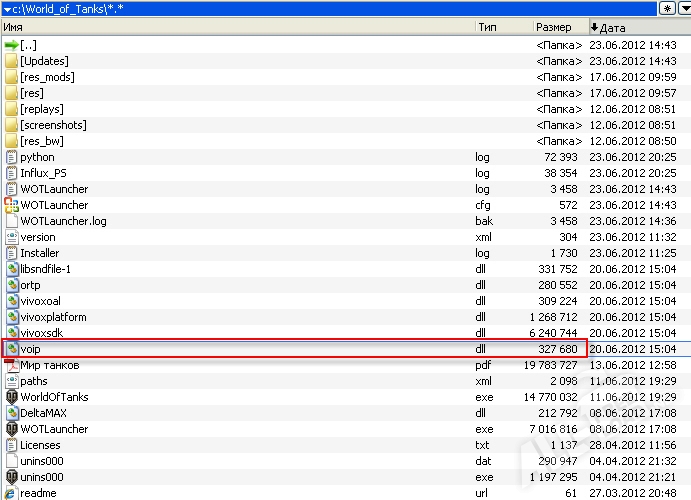
Task: Open the path dropdown arrow before c:\World_of_Tanks
Action: coord(6,8)
